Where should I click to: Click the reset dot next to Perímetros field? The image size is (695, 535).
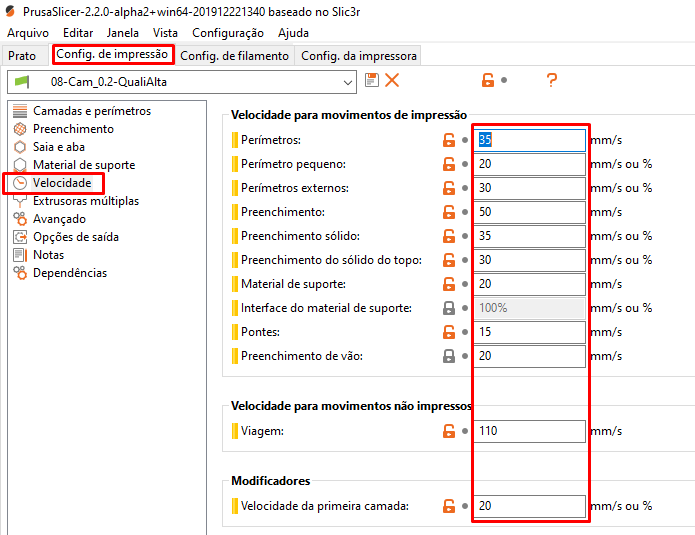pyautogui.click(x=465, y=140)
